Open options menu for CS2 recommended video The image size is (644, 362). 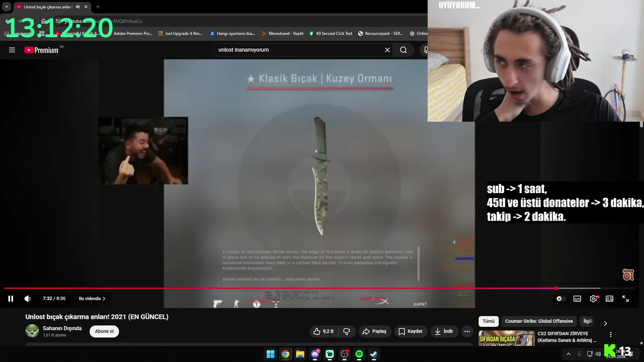point(611,334)
